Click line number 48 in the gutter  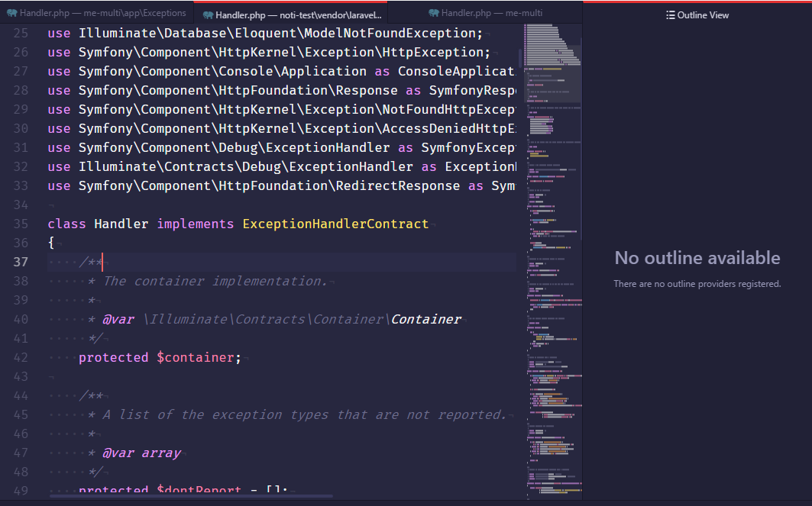coord(21,472)
